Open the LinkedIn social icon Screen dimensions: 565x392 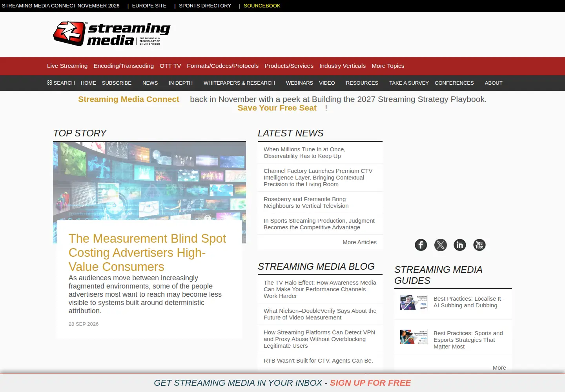coord(460,245)
